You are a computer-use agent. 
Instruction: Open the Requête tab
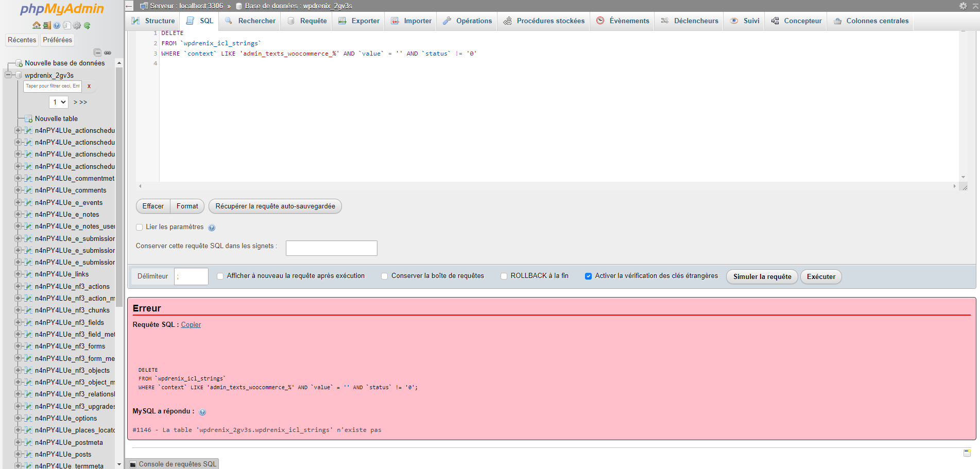307,21
